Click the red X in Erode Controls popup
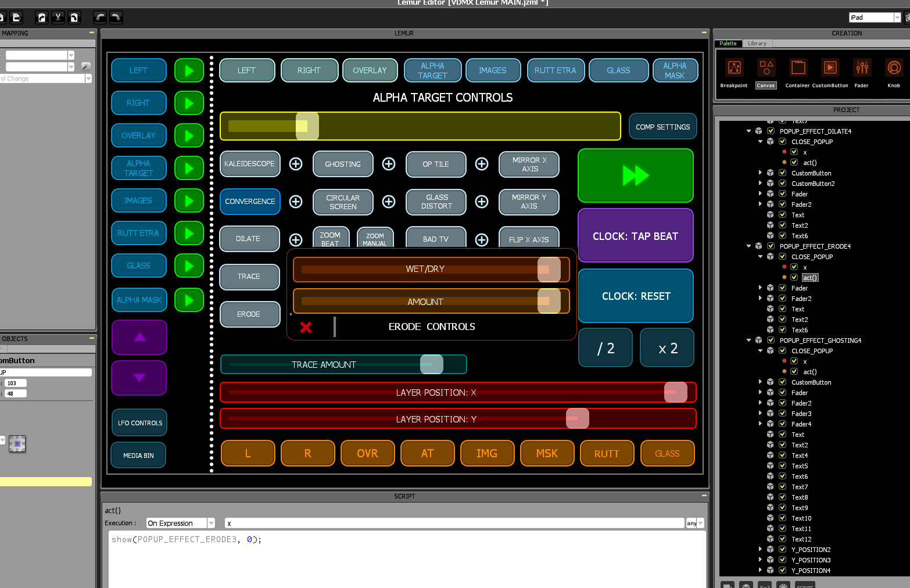 coord(306,327)
